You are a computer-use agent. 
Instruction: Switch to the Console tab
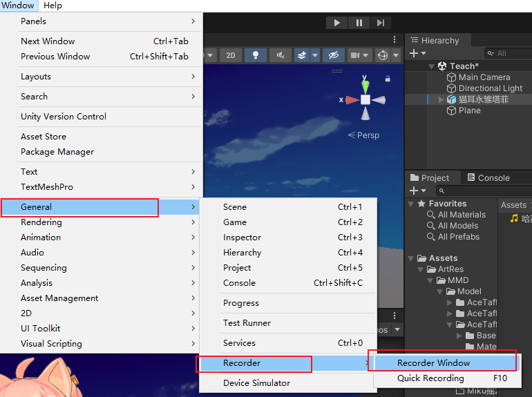(488, 177)
